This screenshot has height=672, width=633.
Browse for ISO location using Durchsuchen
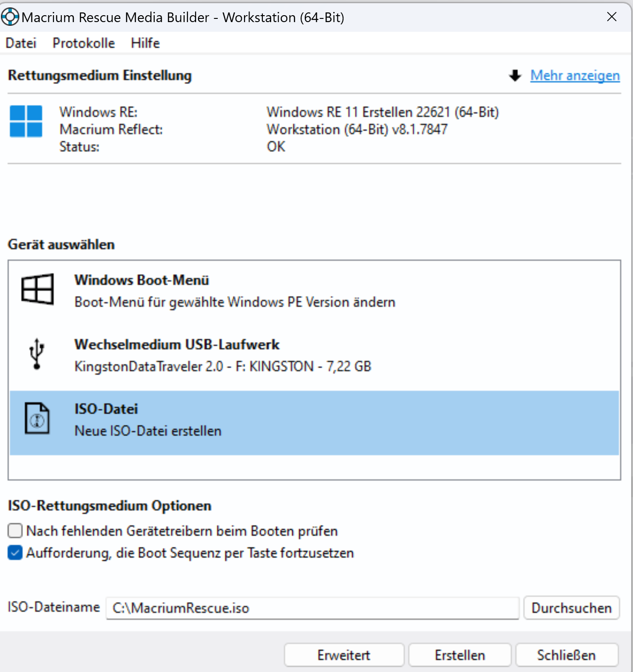(x=571, y=608)
